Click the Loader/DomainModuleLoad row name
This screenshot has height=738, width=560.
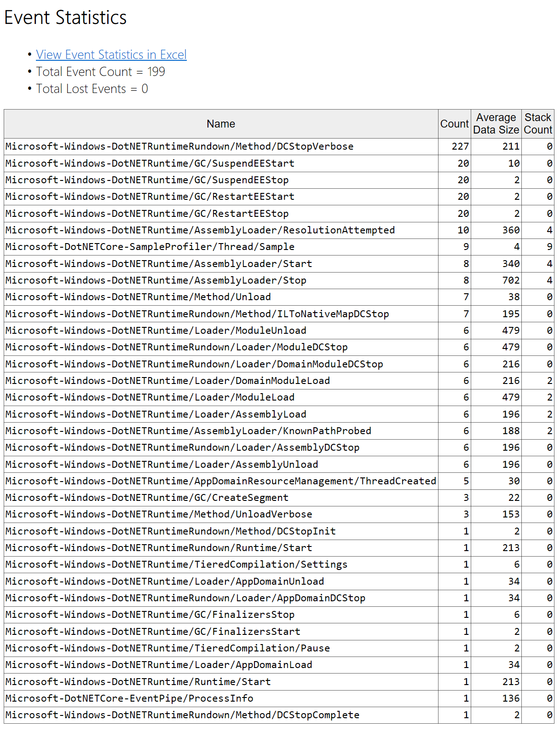point(168,381)
